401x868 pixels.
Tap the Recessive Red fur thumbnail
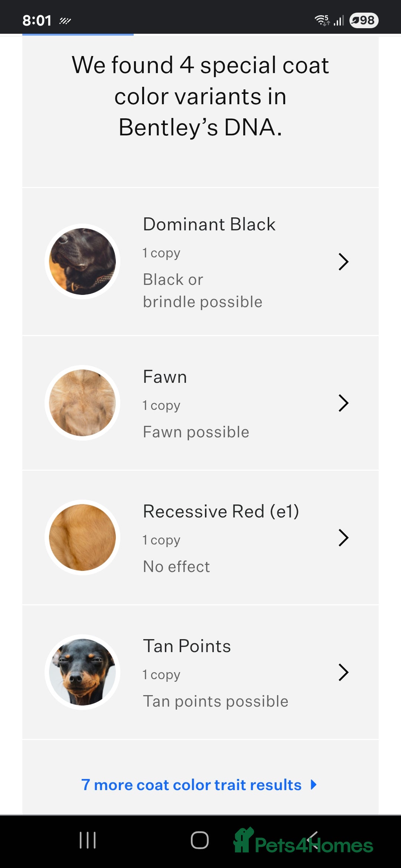[82, 537]
